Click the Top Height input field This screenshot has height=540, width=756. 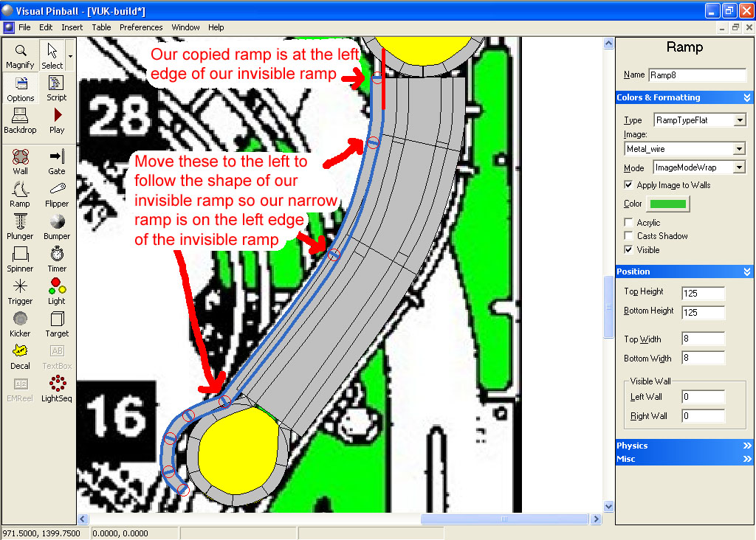pos(703,294)
